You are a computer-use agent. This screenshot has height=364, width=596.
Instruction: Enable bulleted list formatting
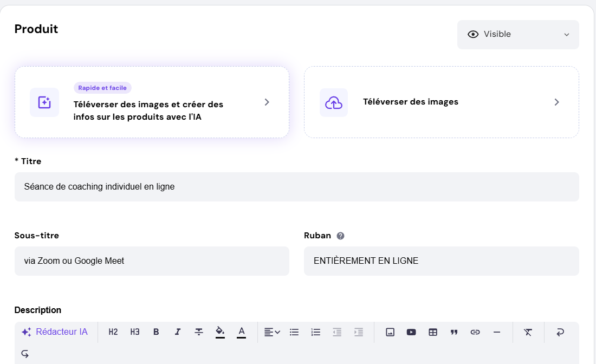pyautogui.click(x=294, y=331)
